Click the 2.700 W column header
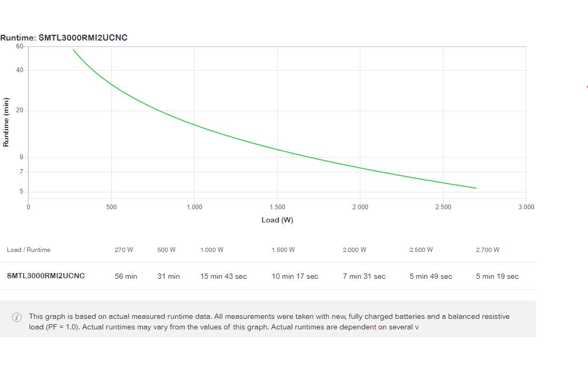Image resolution: width=588 pixels, height=370 pixels. tap(487, 250)
